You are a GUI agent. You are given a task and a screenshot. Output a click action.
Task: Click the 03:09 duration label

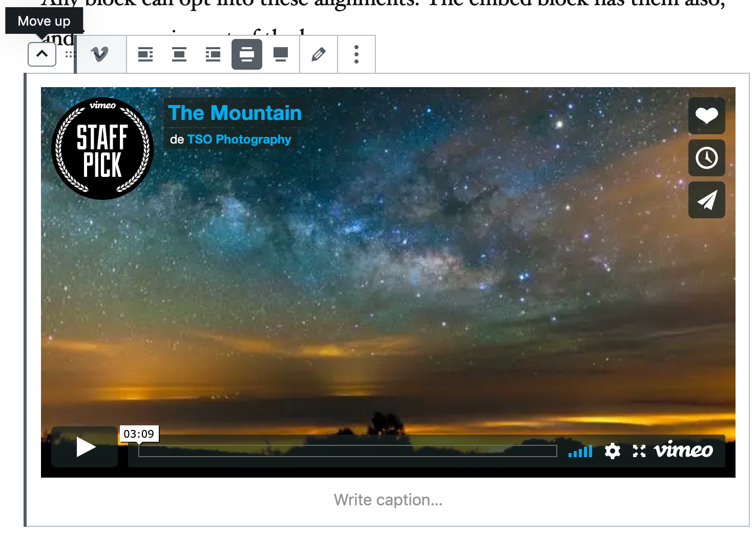tap(139, 434)
